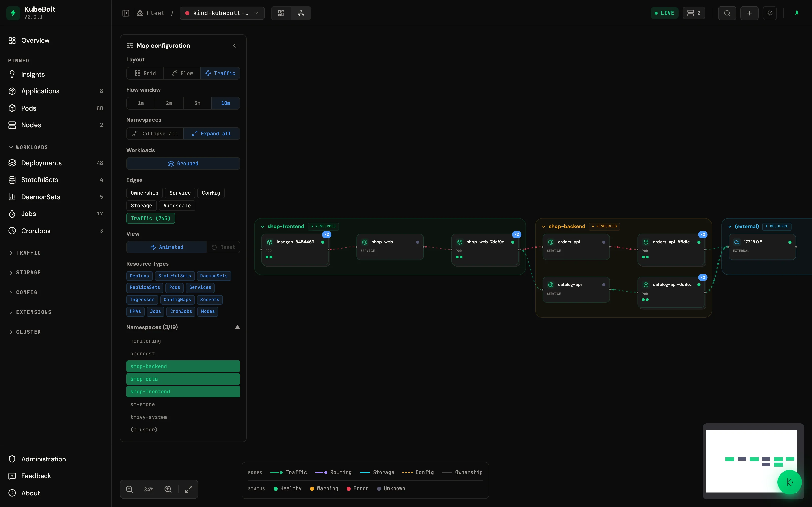The image size is (812, 507).
Task: Expand the TRAFFIC sidebar section
Action: click(28, 253)
